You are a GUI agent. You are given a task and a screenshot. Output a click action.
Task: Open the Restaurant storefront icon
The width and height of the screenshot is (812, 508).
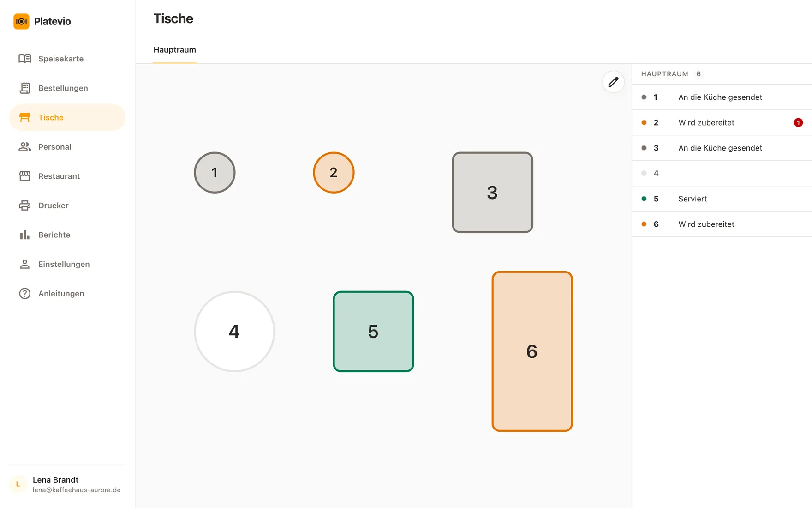pos(25,176)
